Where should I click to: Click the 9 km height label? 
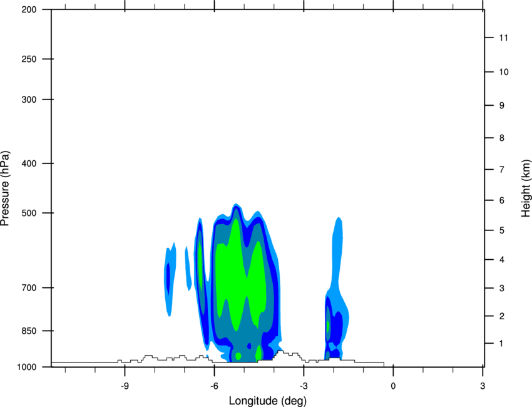502,106
